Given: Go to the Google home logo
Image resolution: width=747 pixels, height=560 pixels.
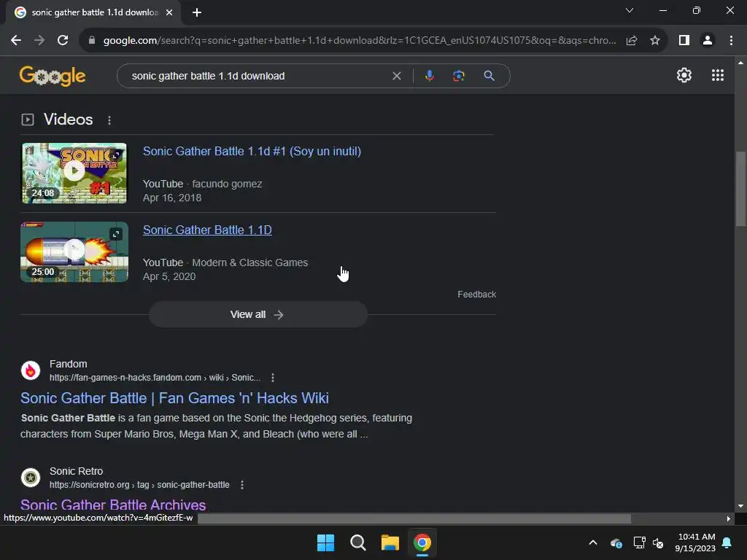Looking at the screenshot, I should pos(53,76).
